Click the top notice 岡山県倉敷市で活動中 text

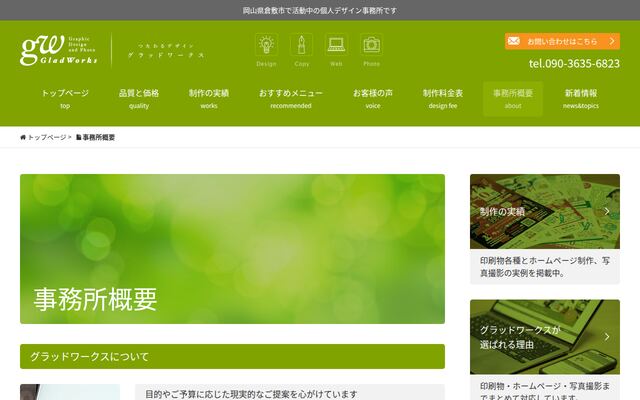320,11
